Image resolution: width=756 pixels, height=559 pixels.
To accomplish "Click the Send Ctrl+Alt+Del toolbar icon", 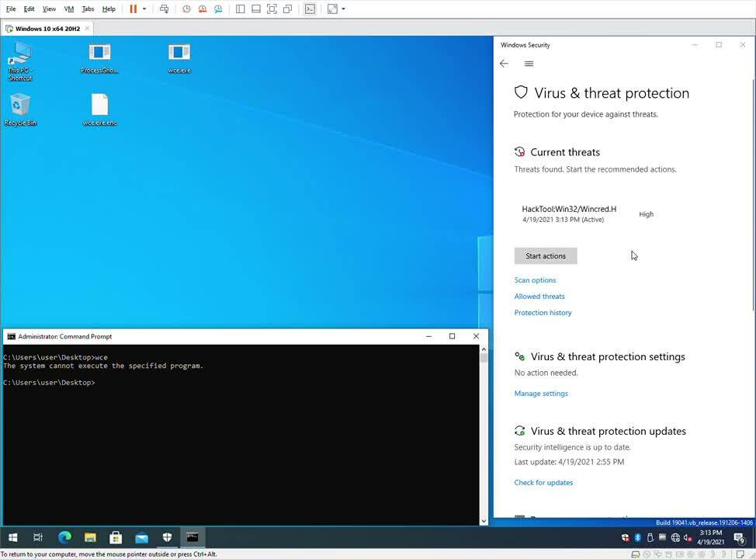I will tap(164, 9).
